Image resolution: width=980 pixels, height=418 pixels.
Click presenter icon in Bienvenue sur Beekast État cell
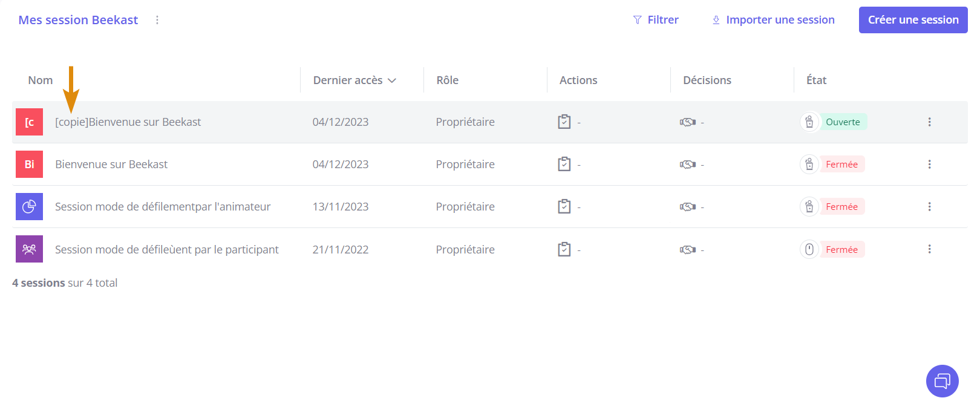coord(809,165)
